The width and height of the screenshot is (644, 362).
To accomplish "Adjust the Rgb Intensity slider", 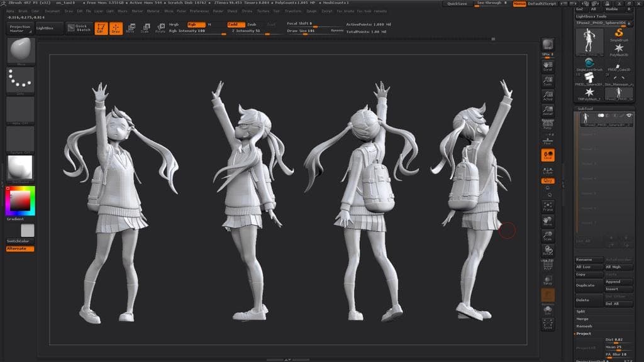I will pos(197,31).
